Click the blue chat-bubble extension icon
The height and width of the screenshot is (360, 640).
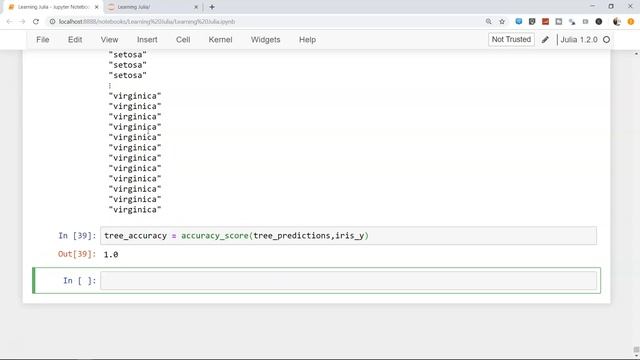[519, 22]
